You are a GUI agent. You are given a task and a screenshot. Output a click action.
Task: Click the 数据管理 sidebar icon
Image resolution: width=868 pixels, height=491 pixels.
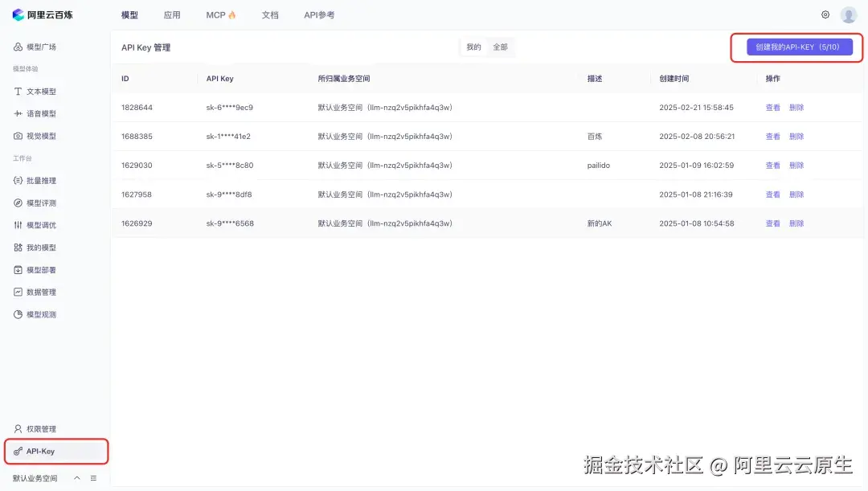point(18,293)
